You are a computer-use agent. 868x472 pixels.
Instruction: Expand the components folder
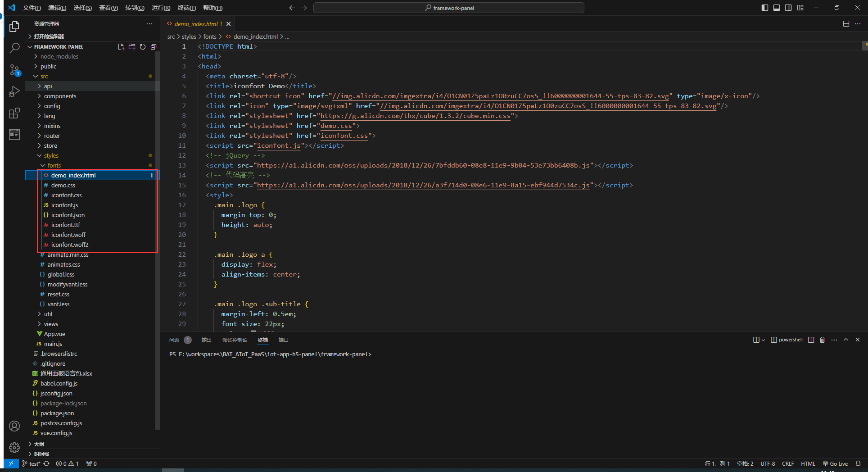click(x=93, y=96)
